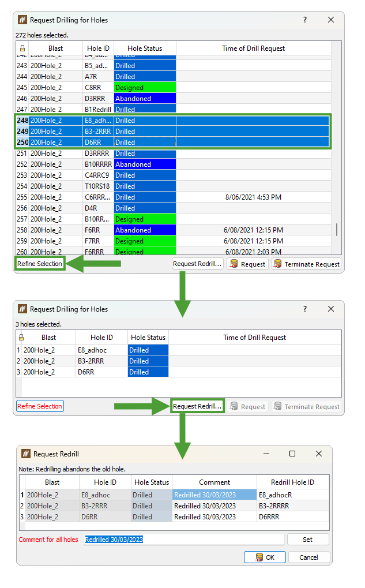365x588 pixels.
Task: Click the 8/06/2021 4:53 PM time cell
Action: click(253, 197)
